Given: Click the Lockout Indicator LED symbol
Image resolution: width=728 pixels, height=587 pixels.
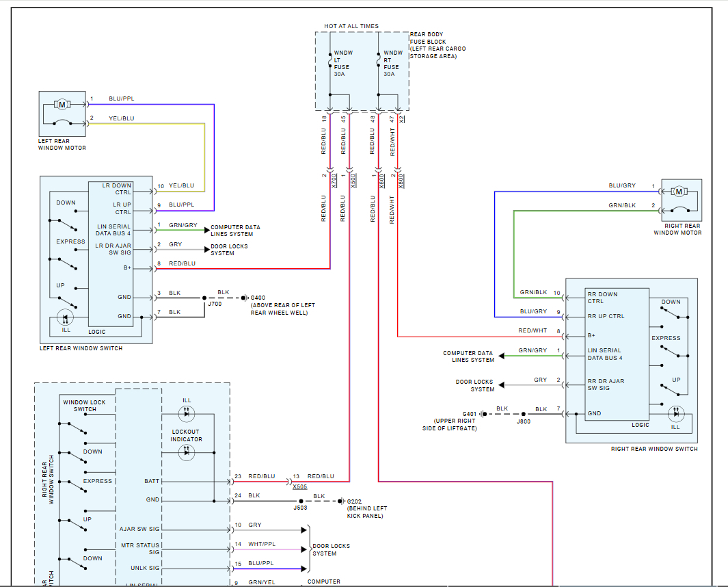Looking at the screenshot, I should point(187,452).
